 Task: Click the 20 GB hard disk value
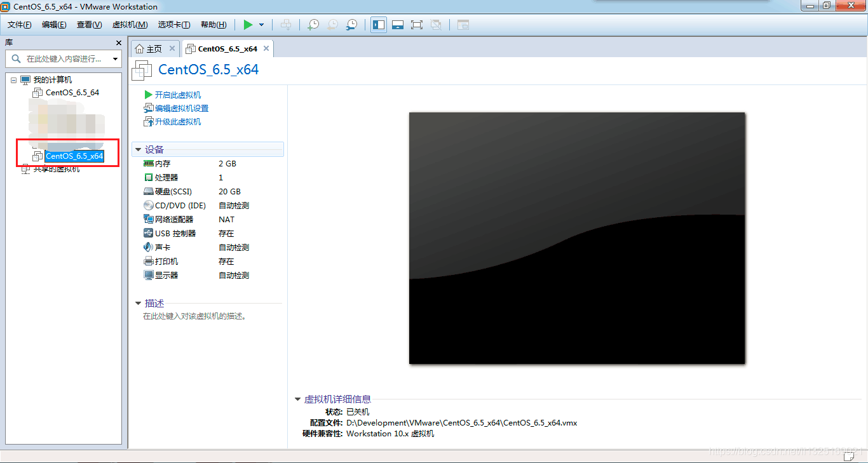coord(229,192)
